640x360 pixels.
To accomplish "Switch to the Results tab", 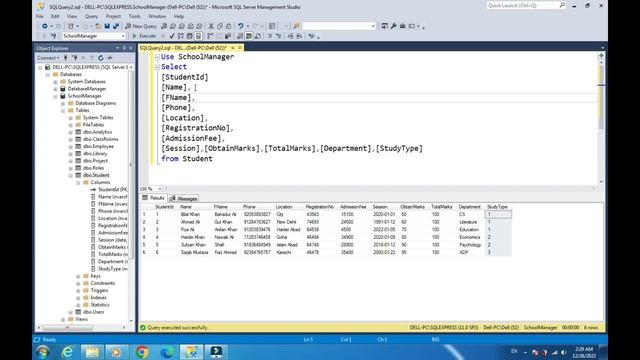I will point(153,198).
